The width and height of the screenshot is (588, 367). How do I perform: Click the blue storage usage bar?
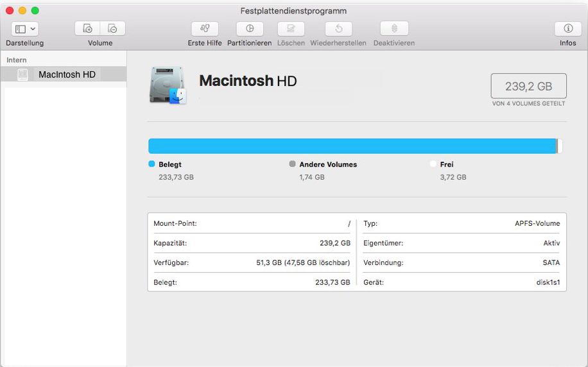[352, 146]
